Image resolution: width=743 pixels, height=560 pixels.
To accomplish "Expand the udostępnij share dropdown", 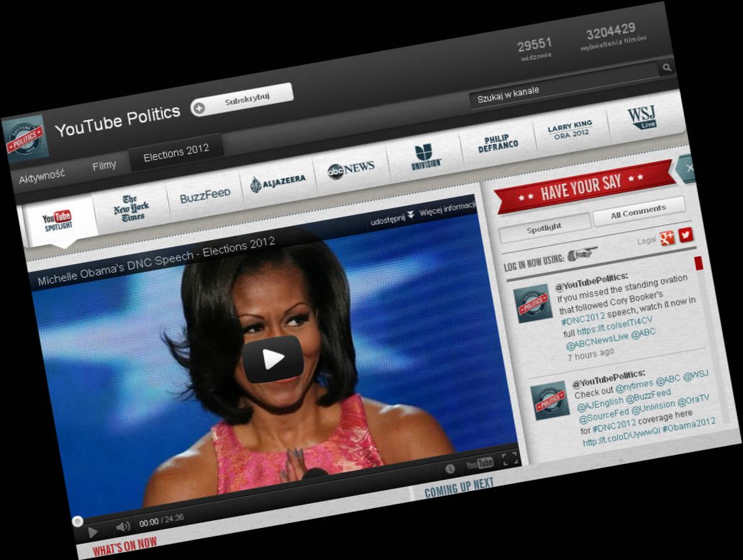I will coord(392,219).
